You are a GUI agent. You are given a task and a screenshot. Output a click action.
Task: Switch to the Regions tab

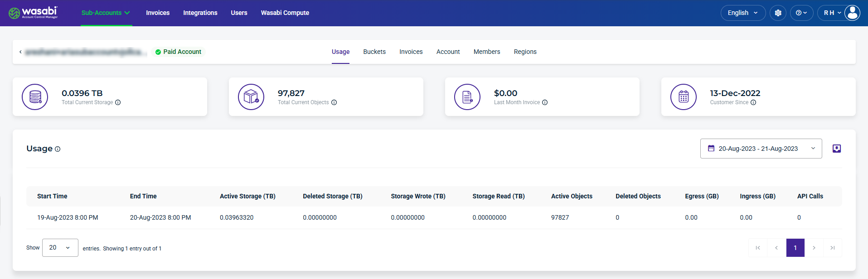click(525, 52)
